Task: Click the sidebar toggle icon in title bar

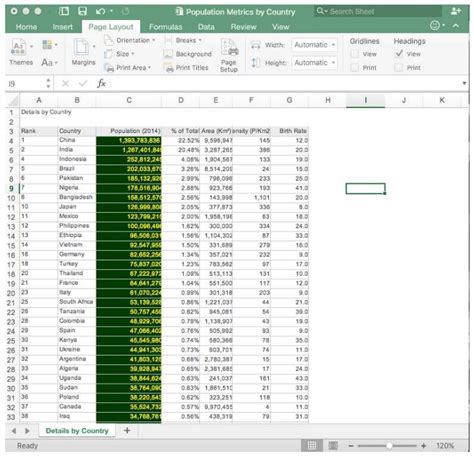Action: [x=64, y=11]
